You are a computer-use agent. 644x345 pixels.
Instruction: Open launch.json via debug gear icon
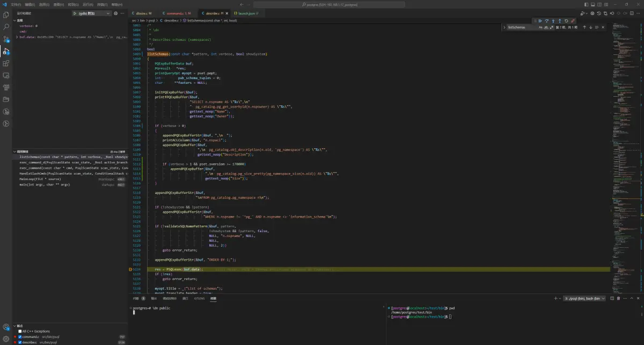pyautogui.click(x=115, y=13)
